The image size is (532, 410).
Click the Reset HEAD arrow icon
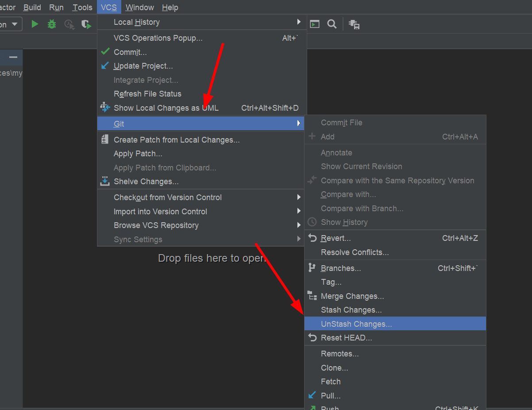click(x=312, y=338)
